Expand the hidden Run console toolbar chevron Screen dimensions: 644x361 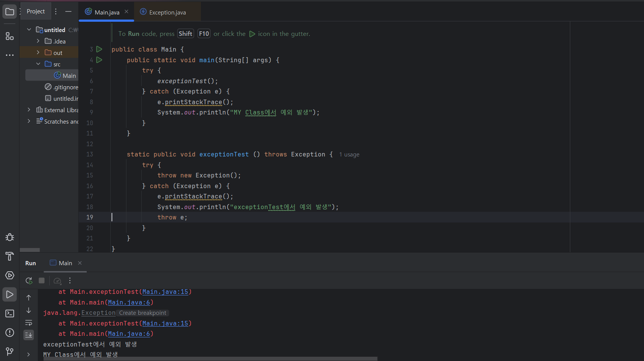click(x=29, y=355)
